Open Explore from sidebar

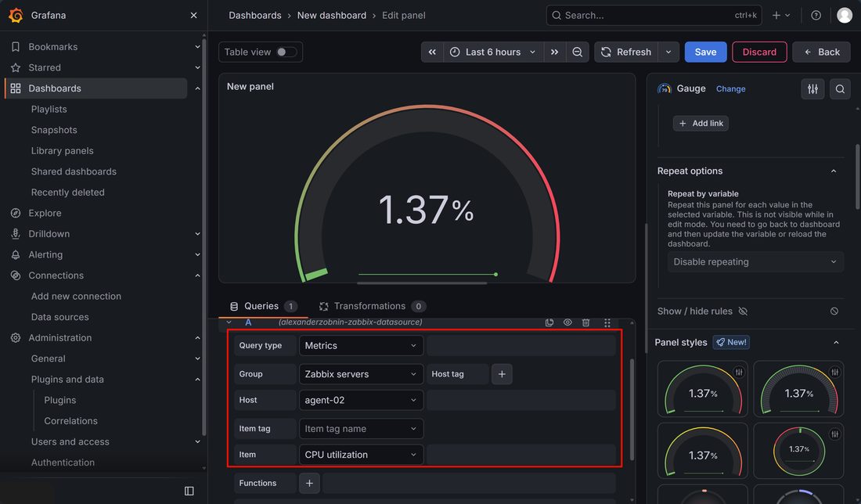tap(45, 213)
